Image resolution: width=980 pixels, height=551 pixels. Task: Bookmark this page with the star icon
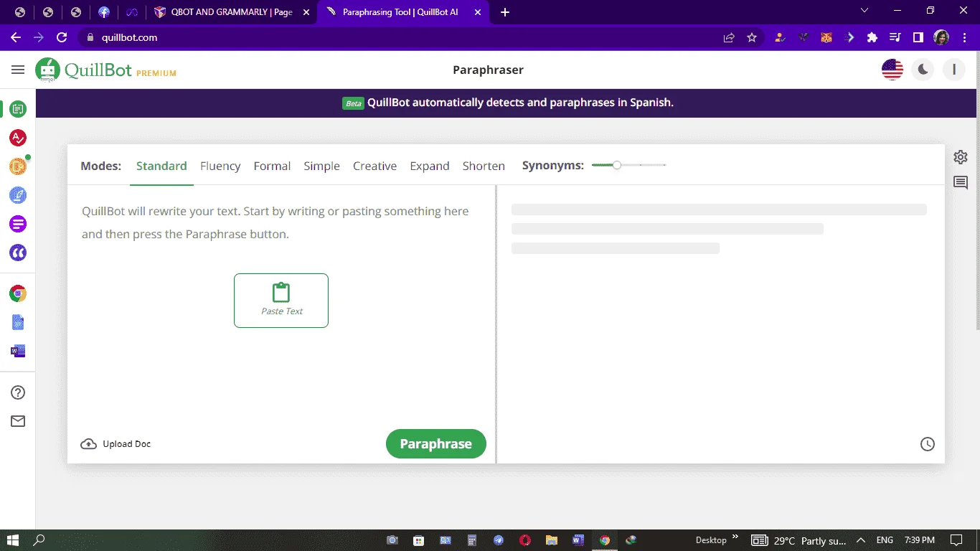[752, 37]
